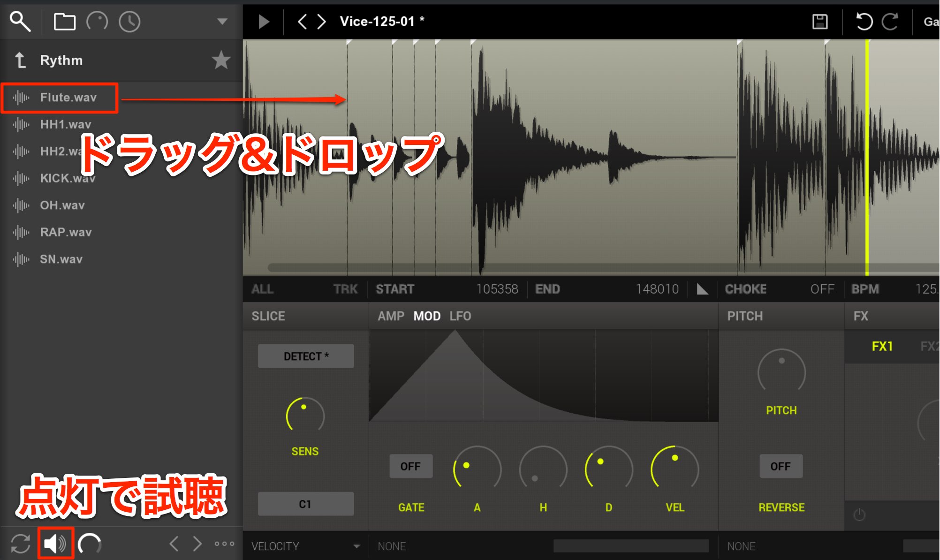Viewport: 940px width, 560px height.
Task: Load next preset with top right chevron
Action: coord(321,22)
